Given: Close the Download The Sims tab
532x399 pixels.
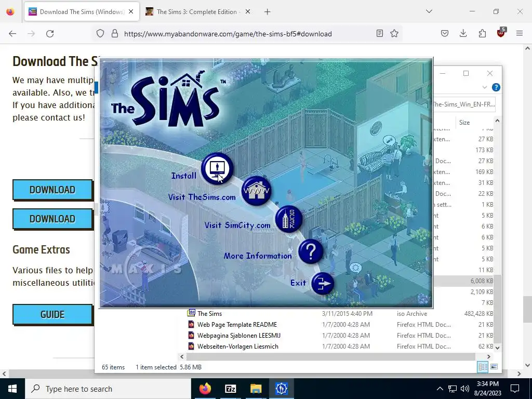Looking at the screenshot, I should click(131, 11).
